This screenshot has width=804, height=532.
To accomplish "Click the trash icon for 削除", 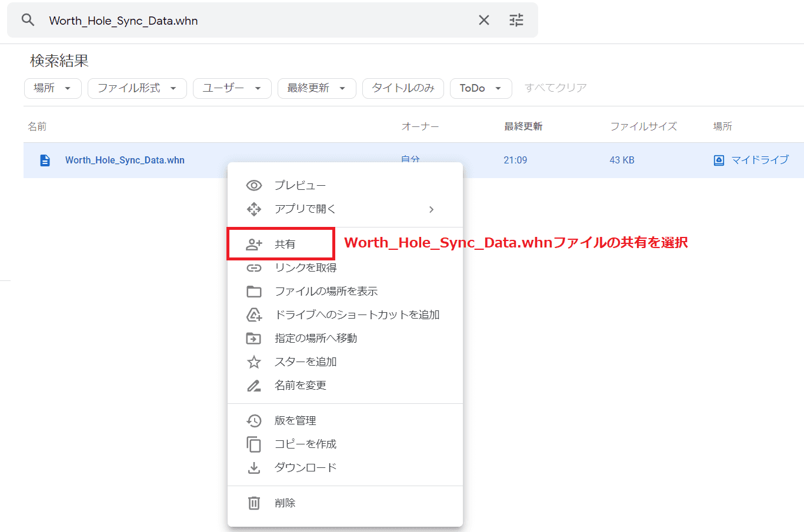I will pos(253,503).
